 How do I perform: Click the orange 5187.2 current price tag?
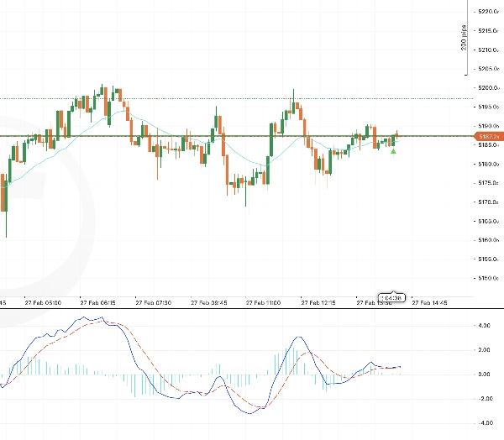pyautogui.click(x=489, y=137)
